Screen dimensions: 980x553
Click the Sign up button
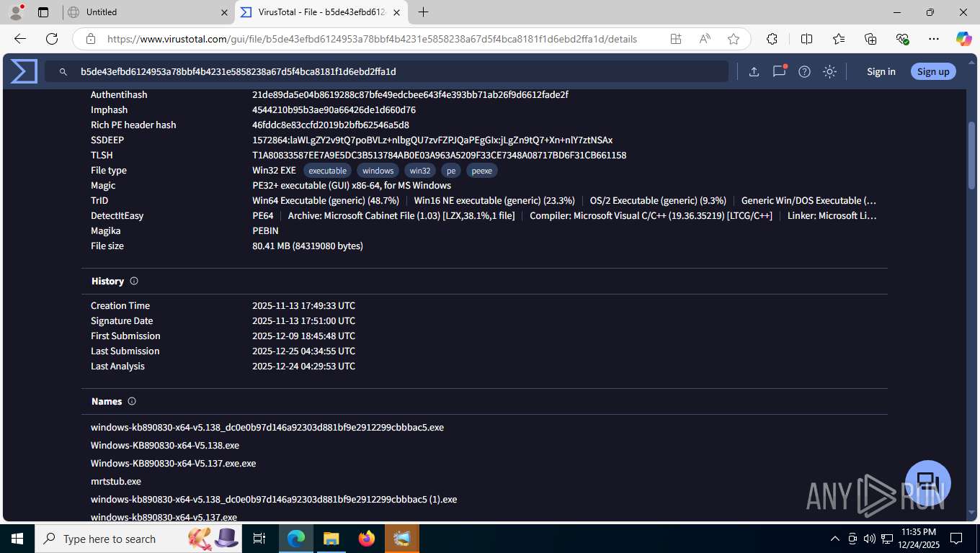pyautogui.click(x=933, y=71)
